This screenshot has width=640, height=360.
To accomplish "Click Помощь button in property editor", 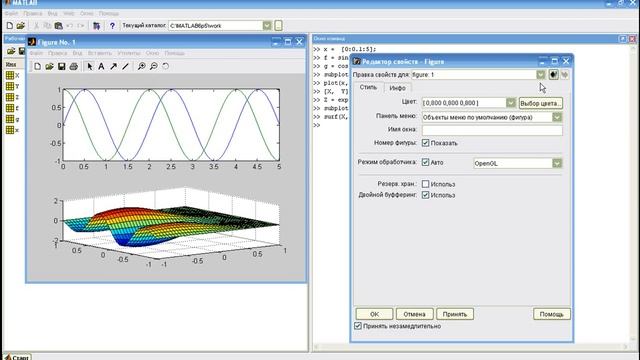I will pos(551,314).
